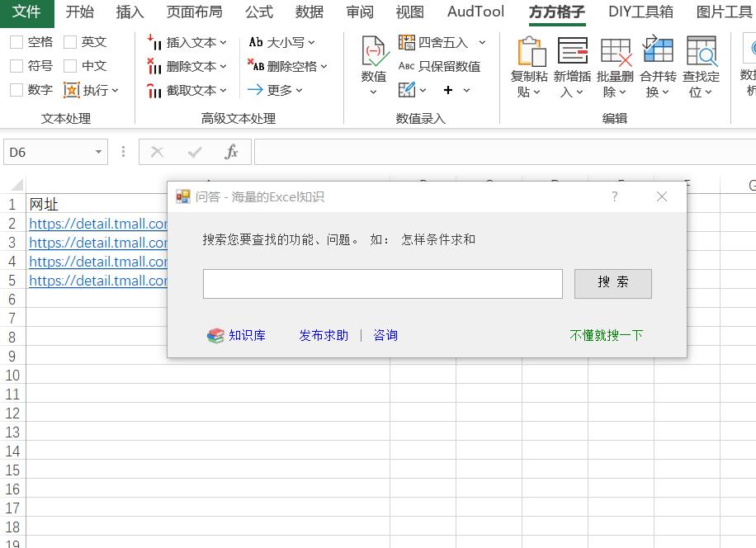756x548 pixels.
Task: Click the 复制粘贴 clipboard icon
Action: pos(531,51)
